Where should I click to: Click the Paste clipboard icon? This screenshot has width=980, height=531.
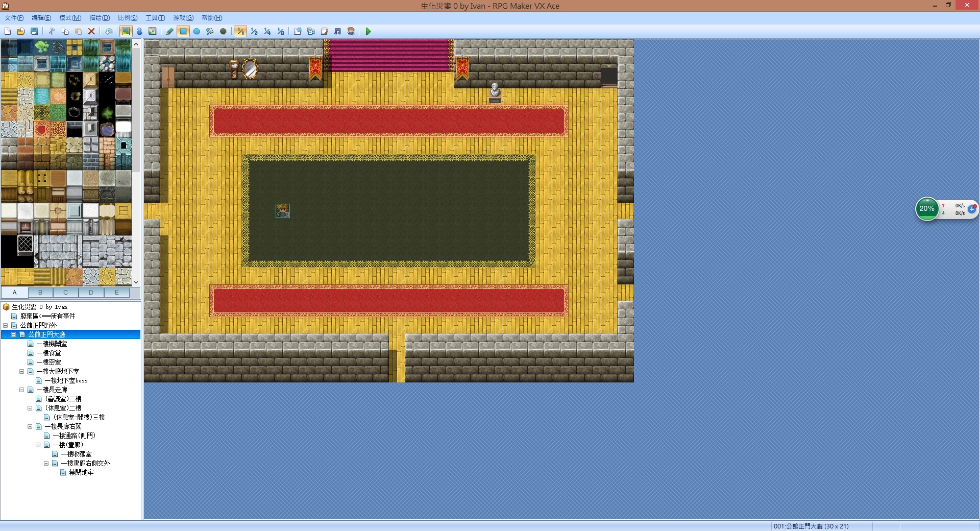tap(78, 31)
